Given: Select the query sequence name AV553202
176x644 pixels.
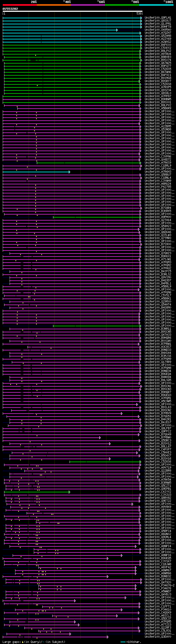Looking at the screenshot, I should pyautogui.click(x=10, y=9).
